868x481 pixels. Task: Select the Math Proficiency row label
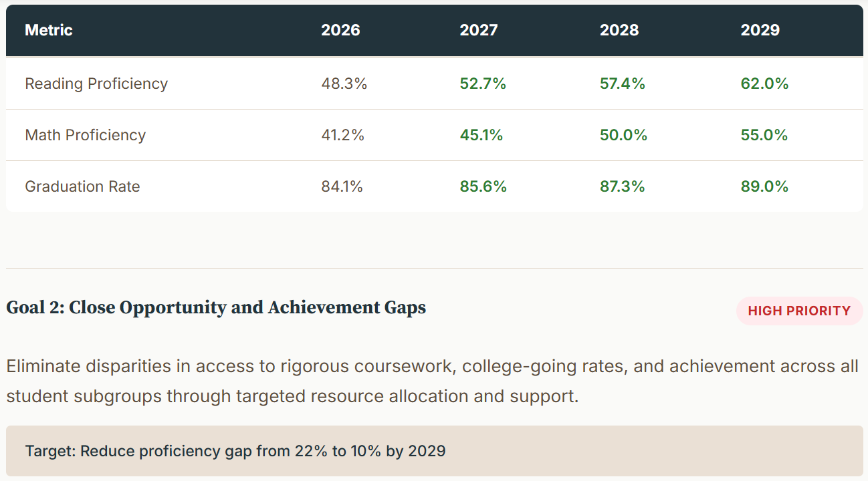click(85, 135)
